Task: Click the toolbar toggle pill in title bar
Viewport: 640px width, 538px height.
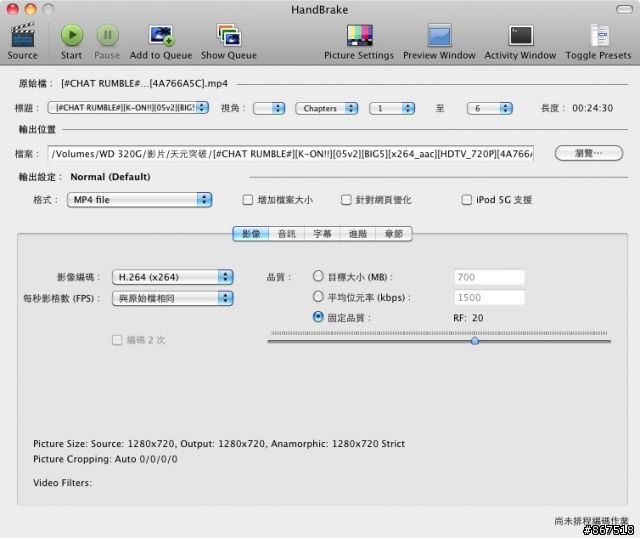Action: click(624, 9)
